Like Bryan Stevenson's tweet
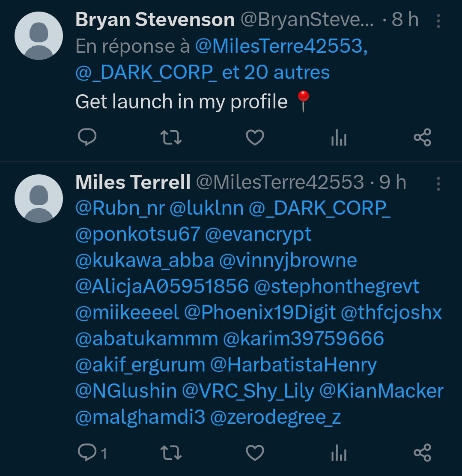The height and width of the screenshot is (476, 462). [x=255, y=138]
